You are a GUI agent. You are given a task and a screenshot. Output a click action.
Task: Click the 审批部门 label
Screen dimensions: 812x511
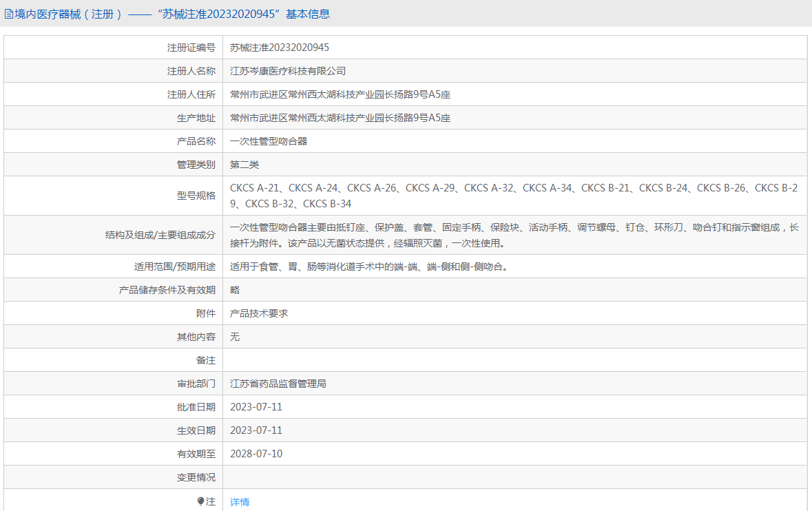[196, 384]
